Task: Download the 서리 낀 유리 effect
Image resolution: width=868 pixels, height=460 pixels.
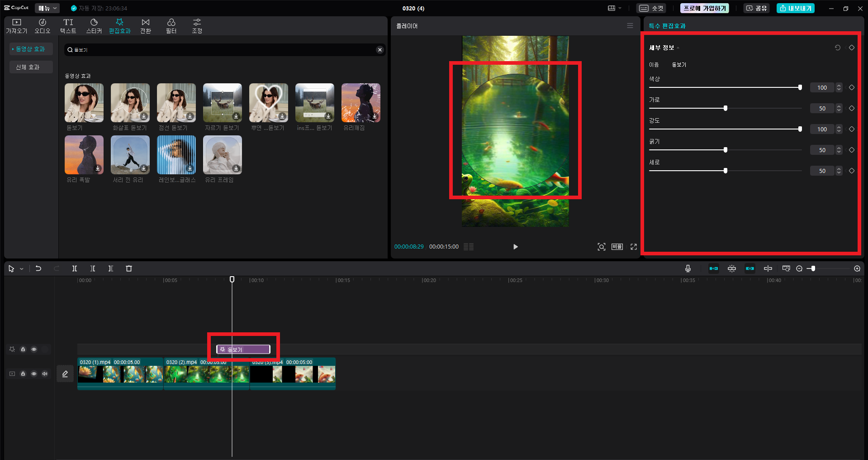Action: tap(144, 168)
